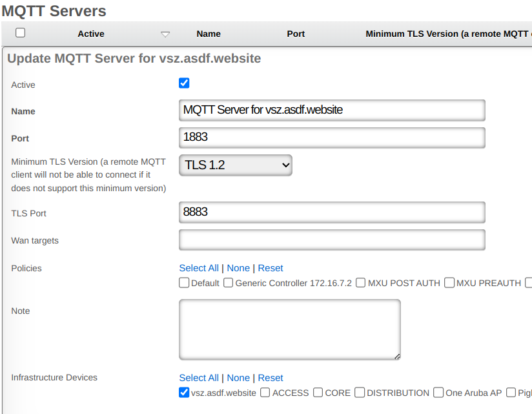Open the Minimum TLS Version dropdown
The width and height of the screenshot is (532, 414).
[236, 165]
